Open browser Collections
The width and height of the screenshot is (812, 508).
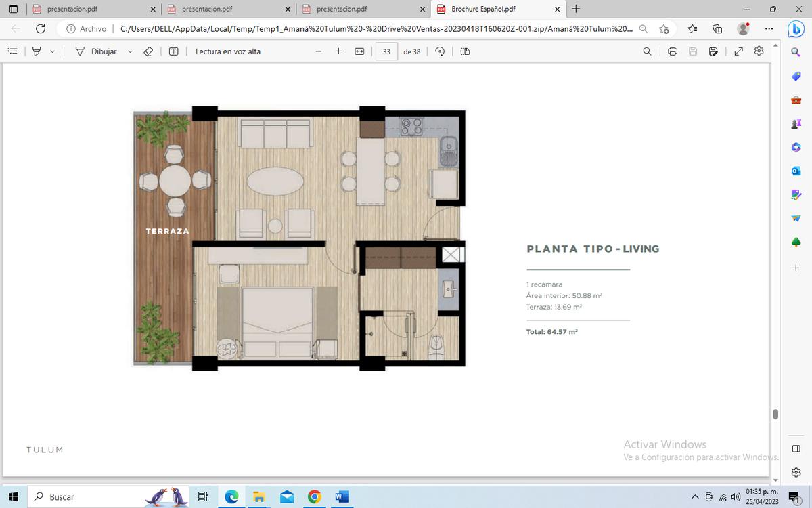[718, 28]
